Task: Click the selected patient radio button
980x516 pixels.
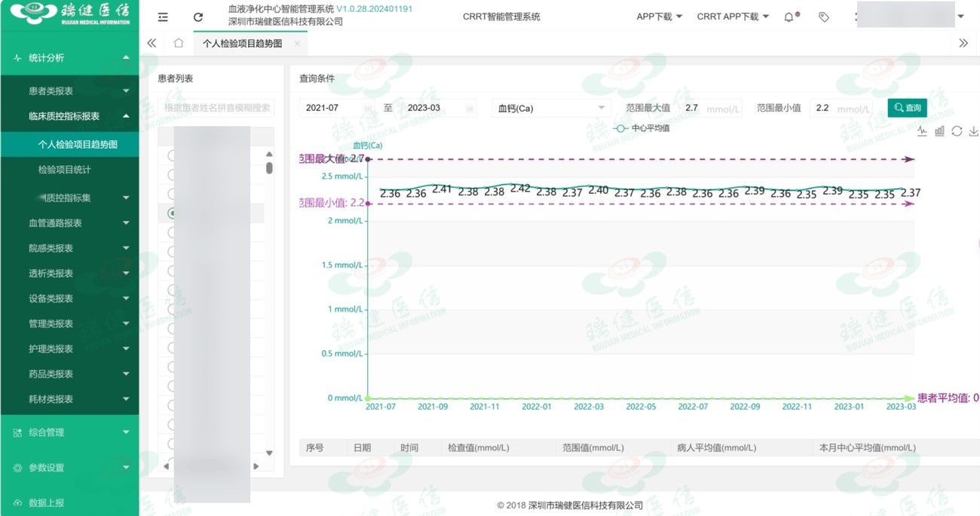Action: coord(173,213)
